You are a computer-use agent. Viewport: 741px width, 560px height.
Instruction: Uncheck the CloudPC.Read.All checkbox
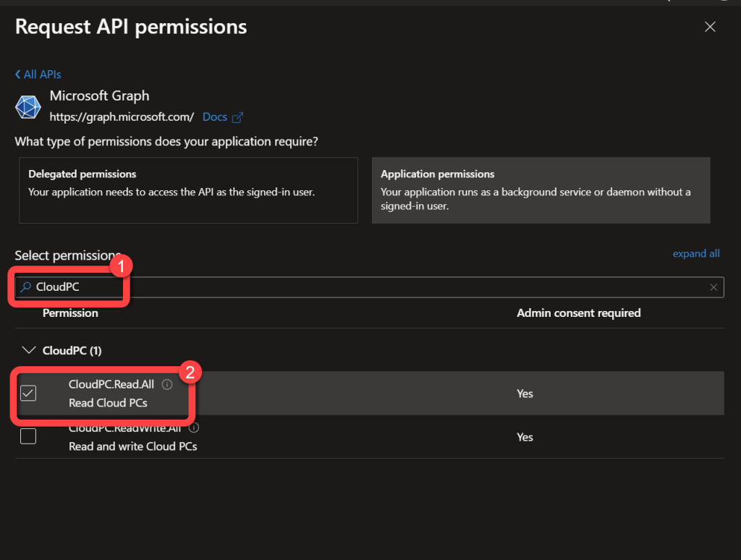(28, 393)
